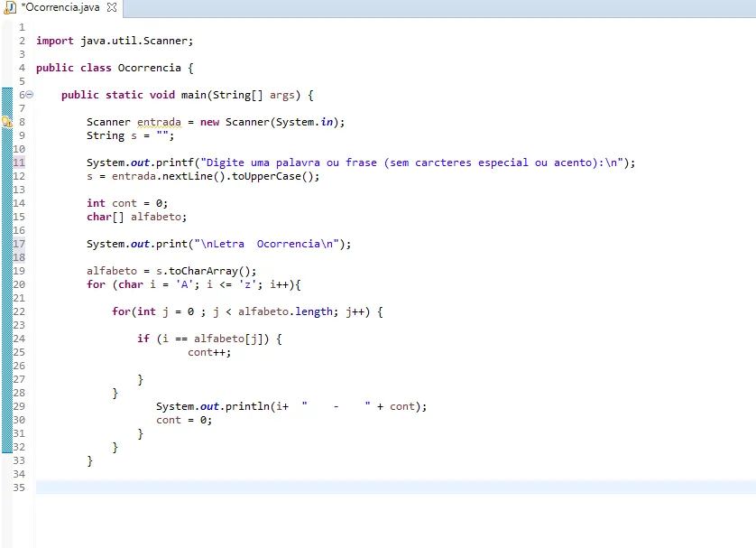Image resolution: width=756 pixels, height=548 pixels.
Task: Click the Java file icon on the tab
Action: [x=10, y=8]
